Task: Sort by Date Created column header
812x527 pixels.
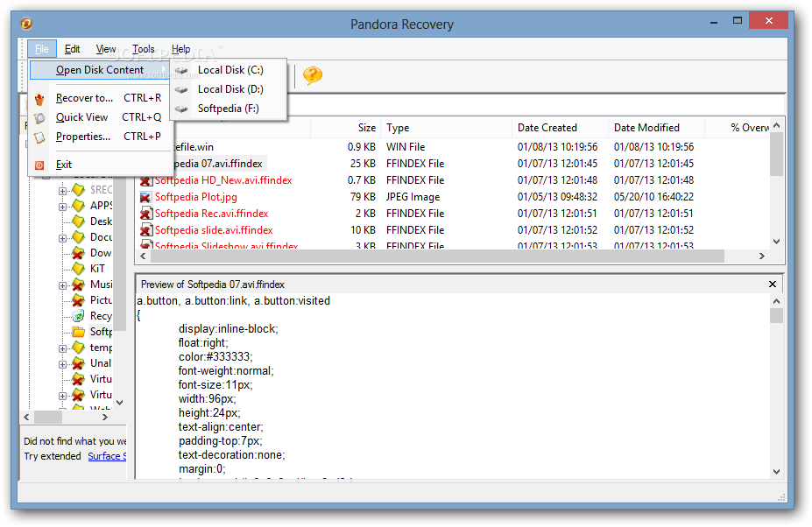Action: 561,128
